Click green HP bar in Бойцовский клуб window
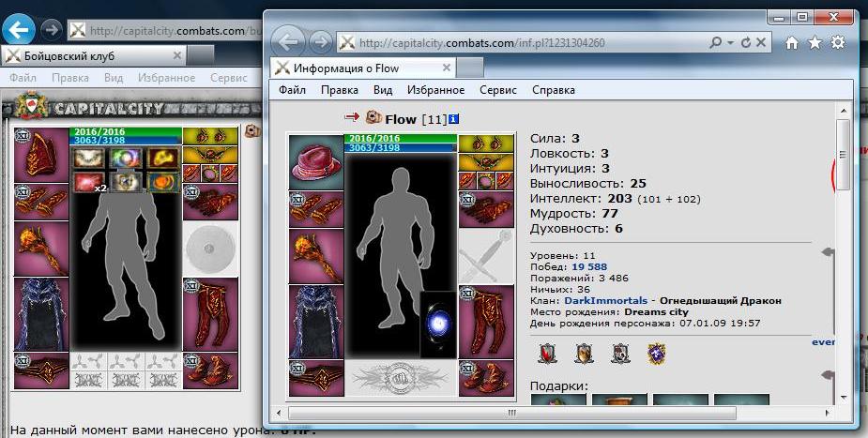 tap(127, 131)
